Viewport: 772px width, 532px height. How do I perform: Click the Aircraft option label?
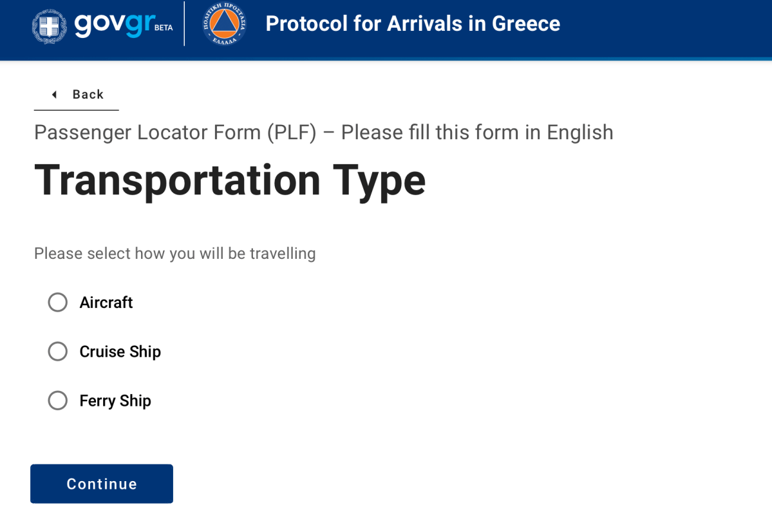[x=106, y=303]
